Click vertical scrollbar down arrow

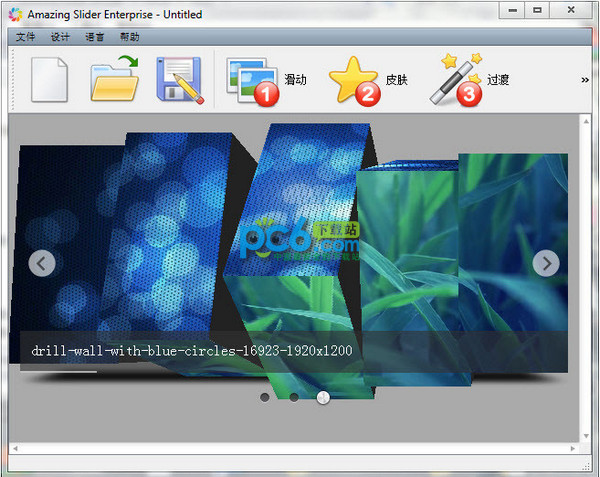586,436
